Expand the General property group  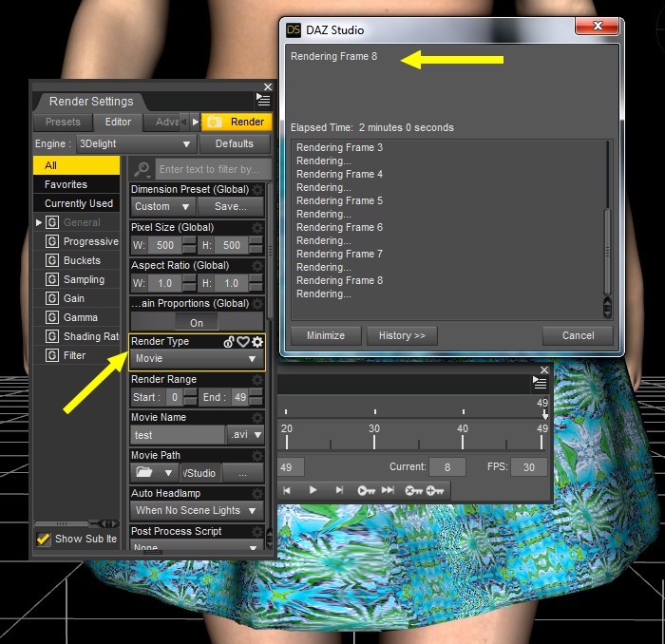tap(39, 222)
